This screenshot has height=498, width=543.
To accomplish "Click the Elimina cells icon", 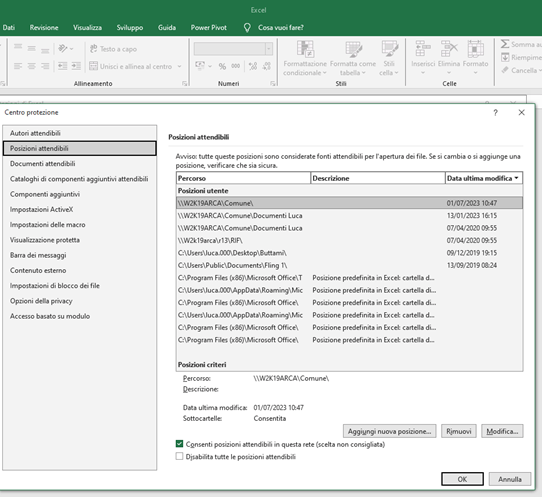I will pyautogui.click(x=449, y=48).
